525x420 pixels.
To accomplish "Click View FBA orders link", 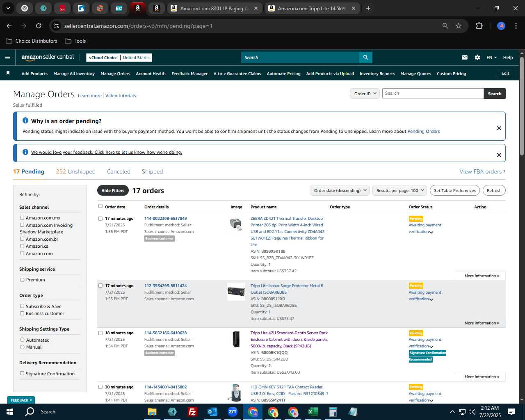I will tap(482, 171).
